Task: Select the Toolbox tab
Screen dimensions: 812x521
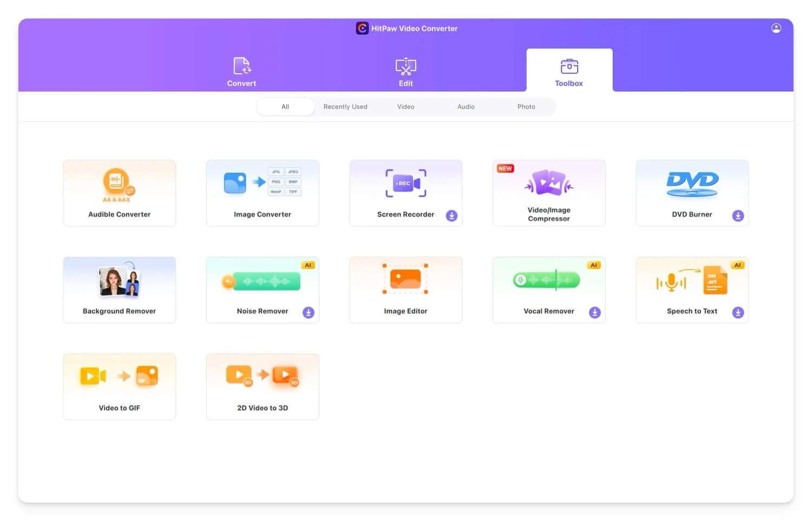Action: [x=569, y=72]
